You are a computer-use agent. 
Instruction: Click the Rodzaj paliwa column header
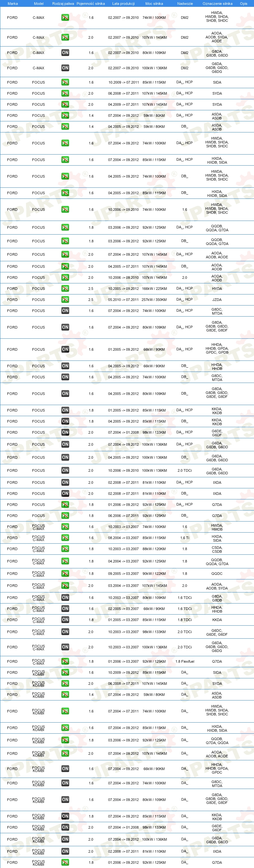63,4
